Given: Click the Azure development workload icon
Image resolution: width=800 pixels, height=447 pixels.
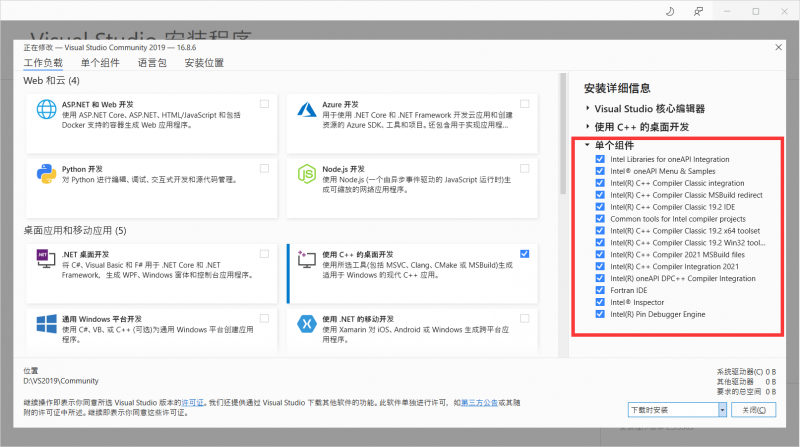Looking at the screenshot, I should click(306, 109).
